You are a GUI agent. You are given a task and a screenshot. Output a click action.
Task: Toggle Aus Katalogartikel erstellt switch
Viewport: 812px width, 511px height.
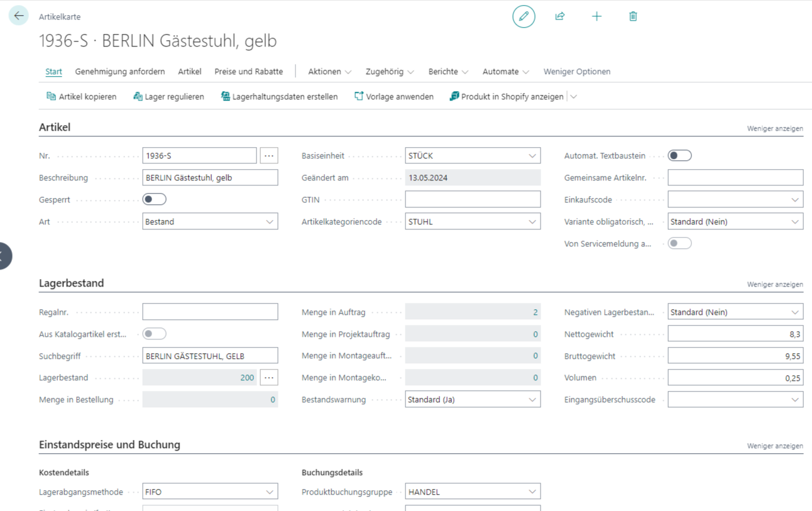tap(154, 334)
